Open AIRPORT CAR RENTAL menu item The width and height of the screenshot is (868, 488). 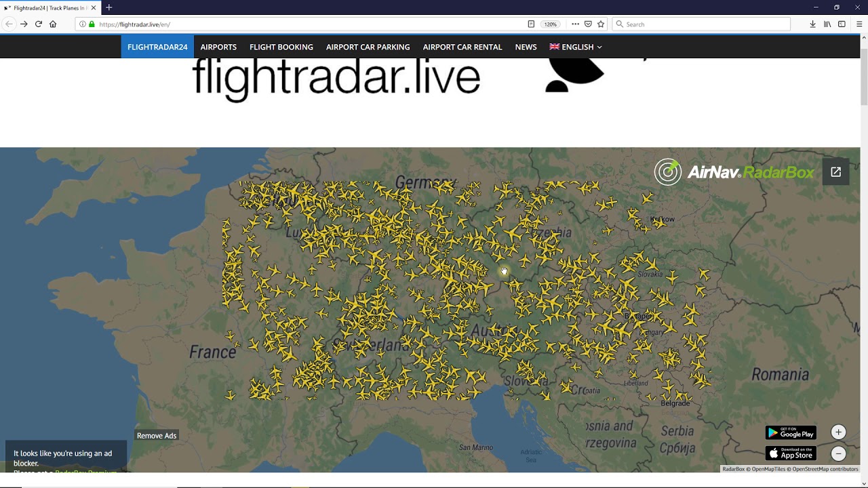(x=462, y=47)
